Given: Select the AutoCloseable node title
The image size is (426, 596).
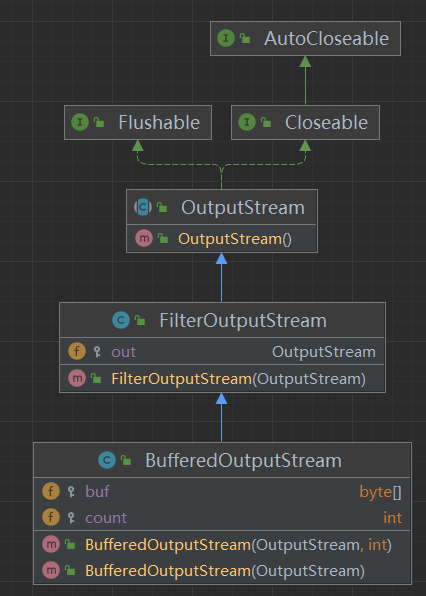Looking at the screenshot, I should click(326, 38).
